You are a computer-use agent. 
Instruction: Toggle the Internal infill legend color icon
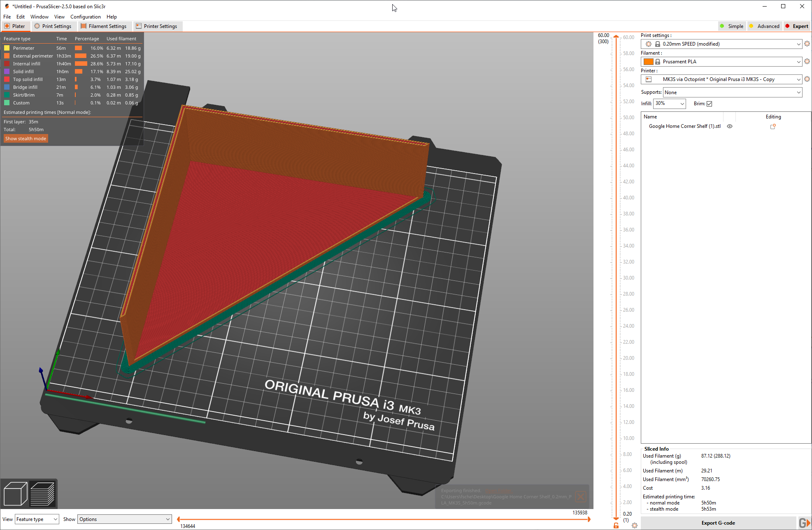(7, 64)
